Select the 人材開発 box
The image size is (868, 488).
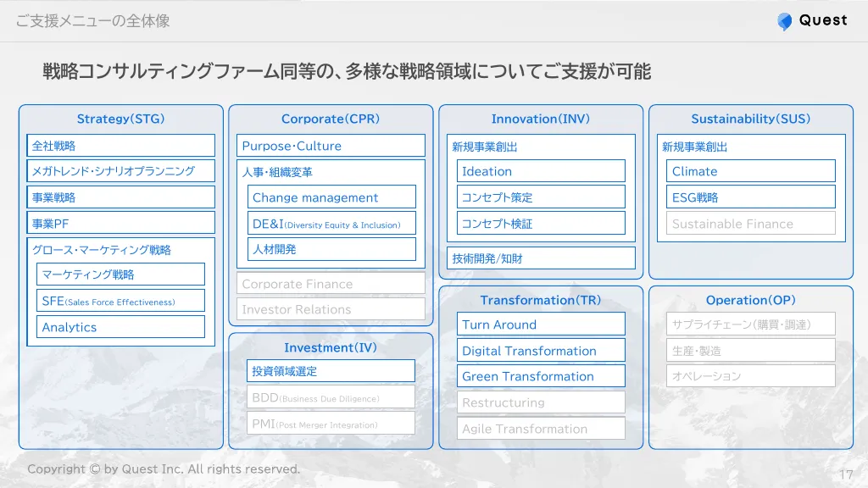(331, 249)
